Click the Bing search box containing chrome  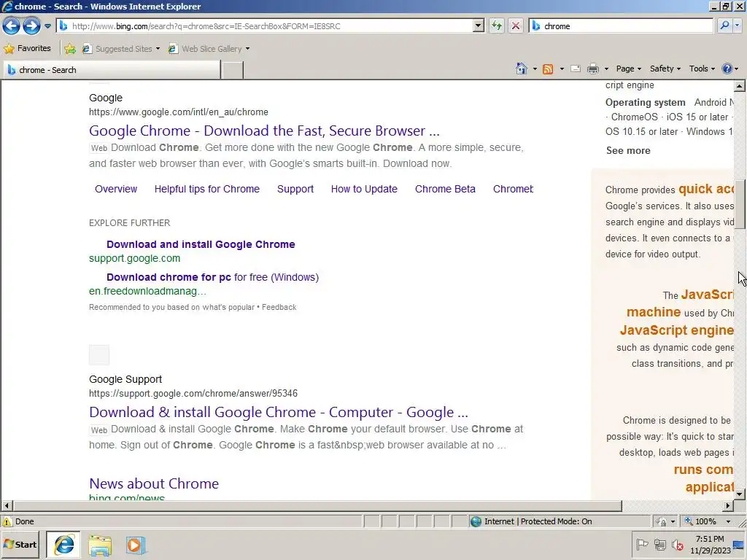click(x=622, y=26)
